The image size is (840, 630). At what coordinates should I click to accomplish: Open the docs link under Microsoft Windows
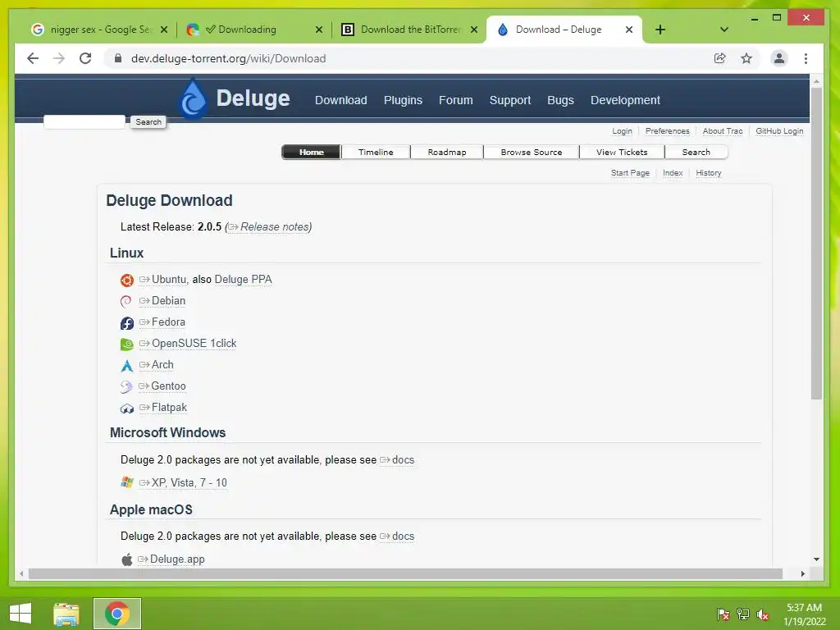(x=397, y=460)
